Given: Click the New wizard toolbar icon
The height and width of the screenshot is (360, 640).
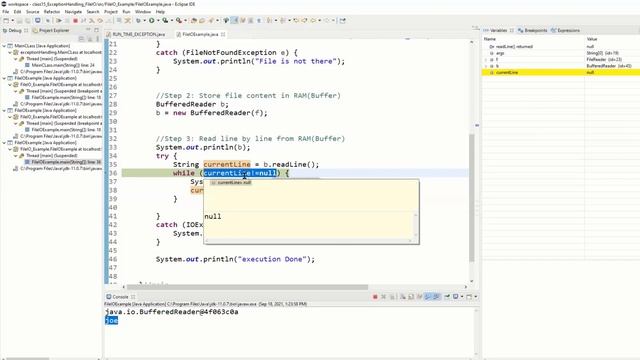Looking at the screenshot, I should click(x=5, y=20).
